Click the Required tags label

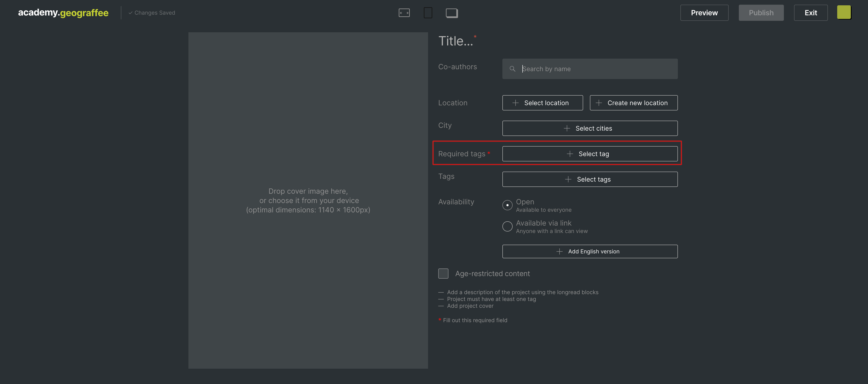click(462, 154)
